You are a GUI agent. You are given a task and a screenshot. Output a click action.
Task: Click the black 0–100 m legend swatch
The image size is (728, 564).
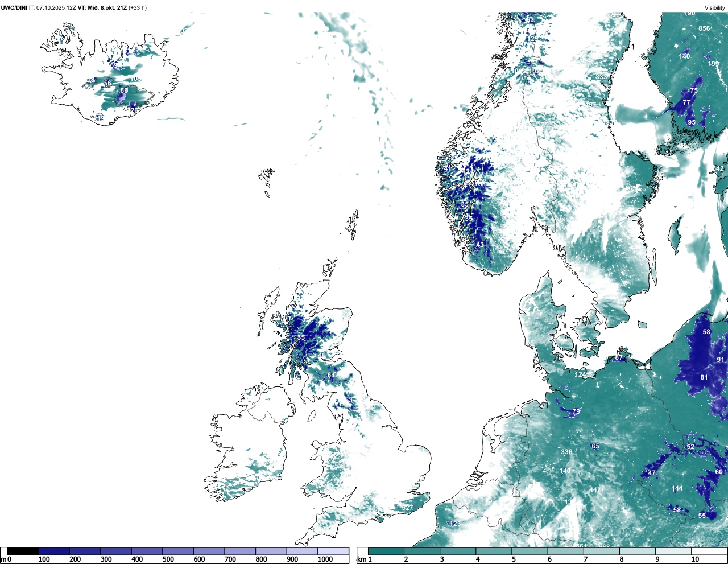(x=23, y=551)
